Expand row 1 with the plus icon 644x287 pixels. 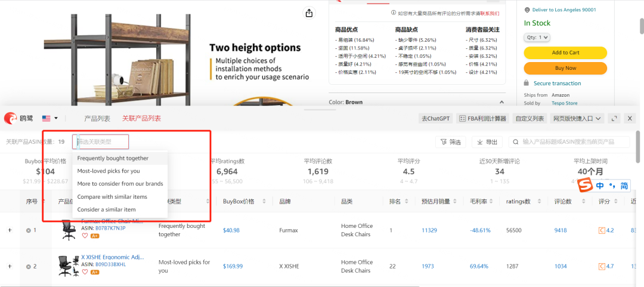[x=10, y=230]
